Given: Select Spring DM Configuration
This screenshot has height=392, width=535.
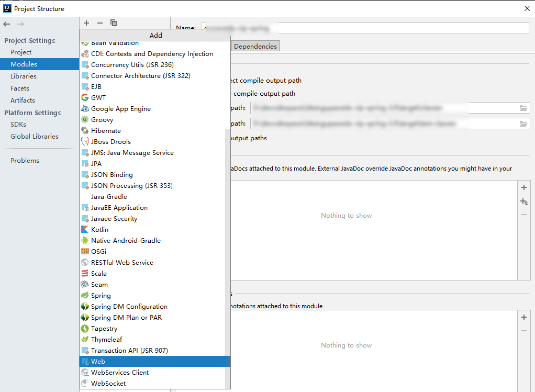Looking at the screenshot, I should coord(152,306).
